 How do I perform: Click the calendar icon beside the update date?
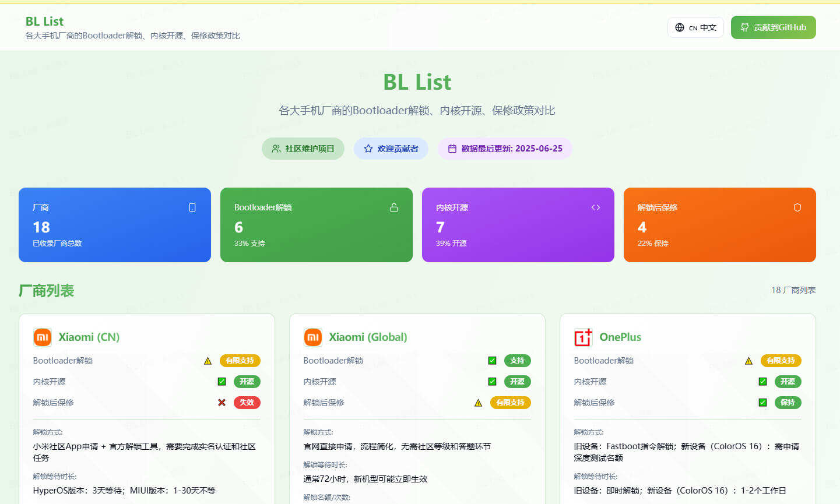coord(452,148)
